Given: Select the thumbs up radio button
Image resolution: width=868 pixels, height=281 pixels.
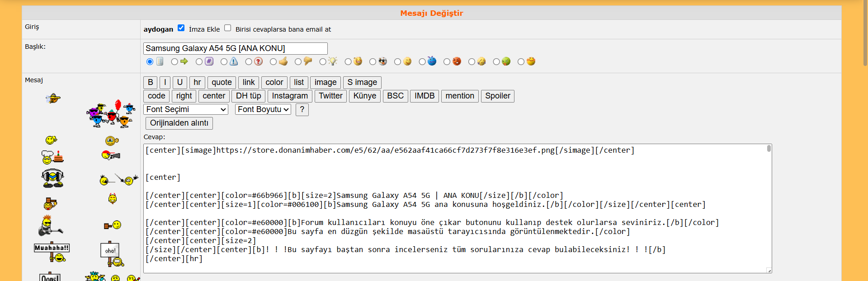Looking at the screenshot, I should (x=274, y=61).
